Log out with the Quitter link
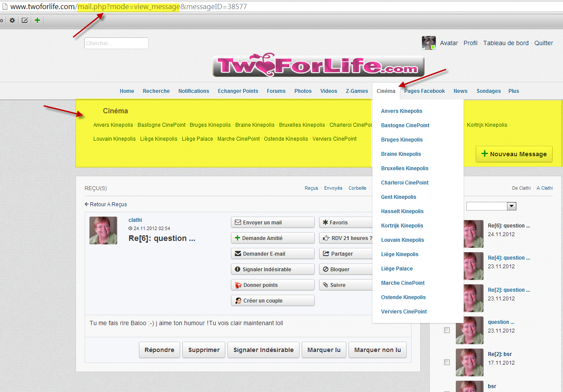This screenshot has width=563, height=392. pyautogui.click(x=544, y=43)
